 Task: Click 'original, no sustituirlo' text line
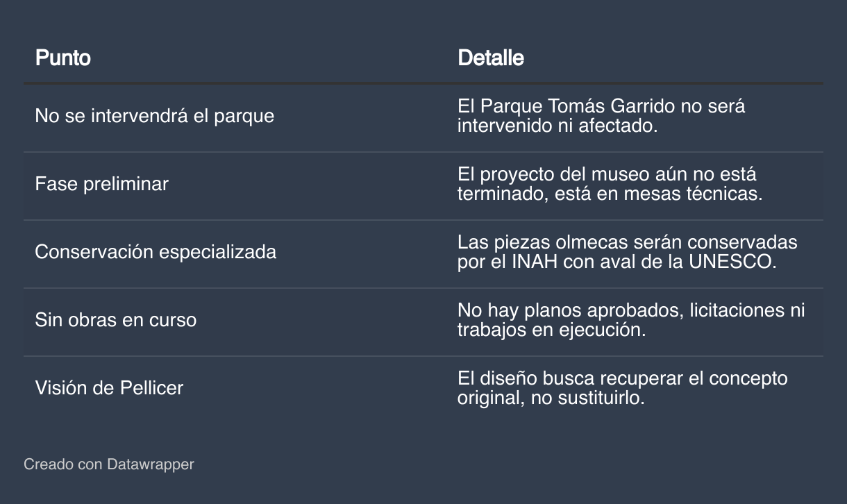[x=551, y=398]
